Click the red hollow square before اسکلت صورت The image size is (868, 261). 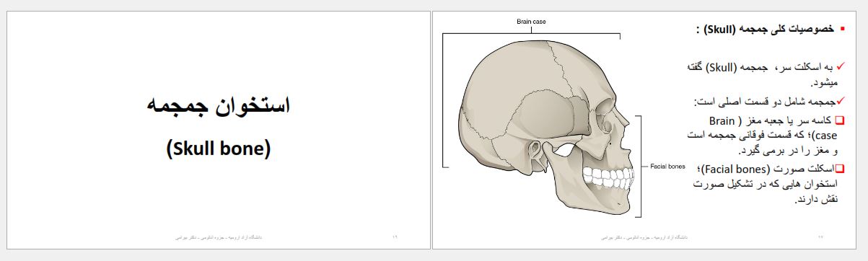pos(839,169)
